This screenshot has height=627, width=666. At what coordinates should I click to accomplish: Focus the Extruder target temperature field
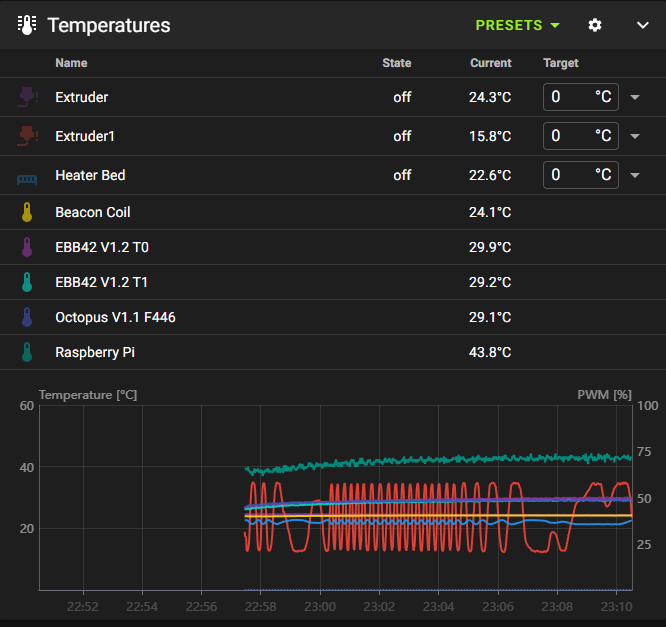click(x=580, y=97)
